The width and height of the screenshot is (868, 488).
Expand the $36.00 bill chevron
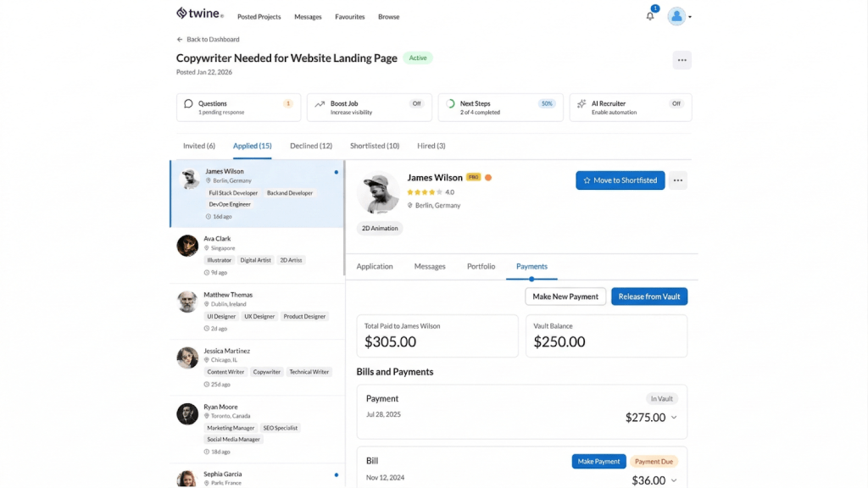pos(674,480)
